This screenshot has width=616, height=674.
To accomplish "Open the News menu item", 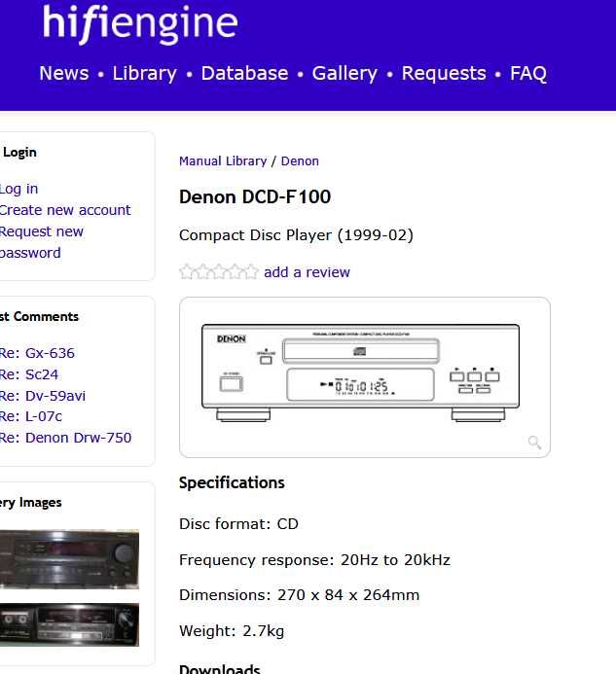I will pos(64,73).
